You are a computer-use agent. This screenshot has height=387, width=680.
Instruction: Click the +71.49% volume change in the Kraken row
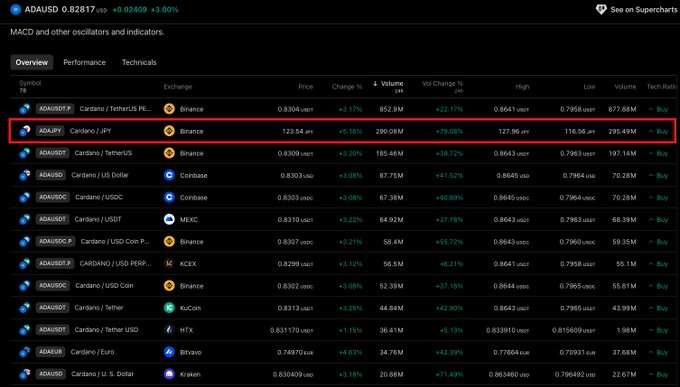tap(449, 374)
